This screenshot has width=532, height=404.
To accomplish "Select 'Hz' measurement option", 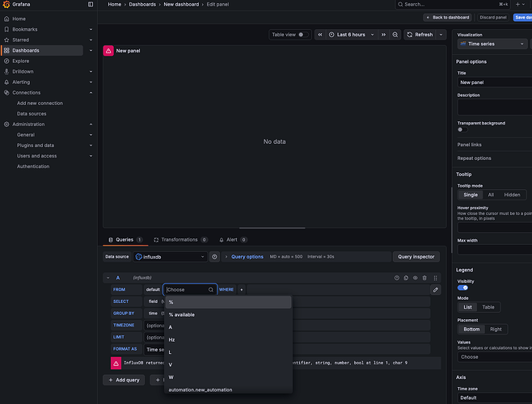I will click(x=228, y=339).
